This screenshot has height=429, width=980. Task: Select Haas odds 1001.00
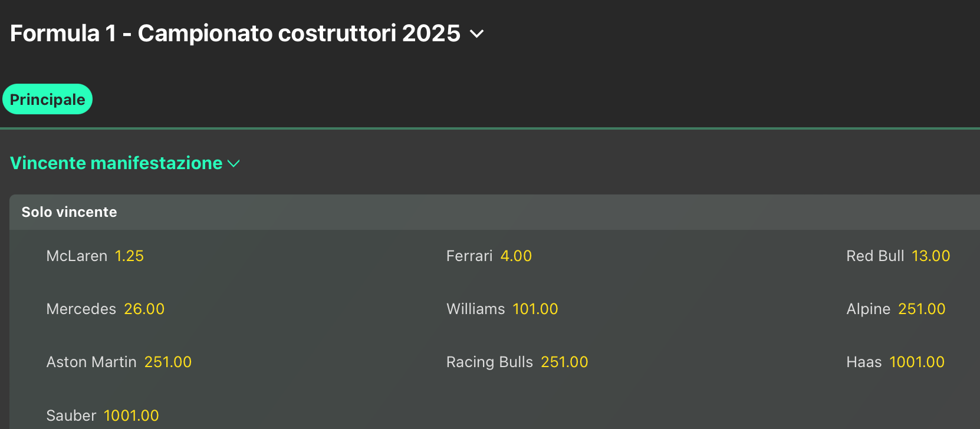[x=916, y=362]
